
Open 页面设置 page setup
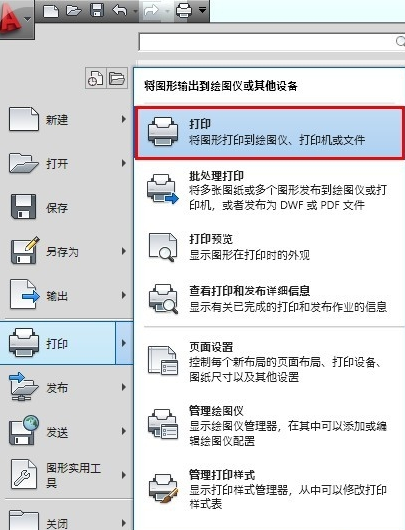click(269, 362)
